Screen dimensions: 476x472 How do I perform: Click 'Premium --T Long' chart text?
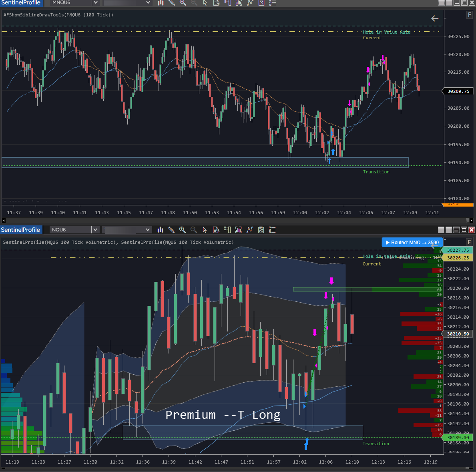coord(223,415)
